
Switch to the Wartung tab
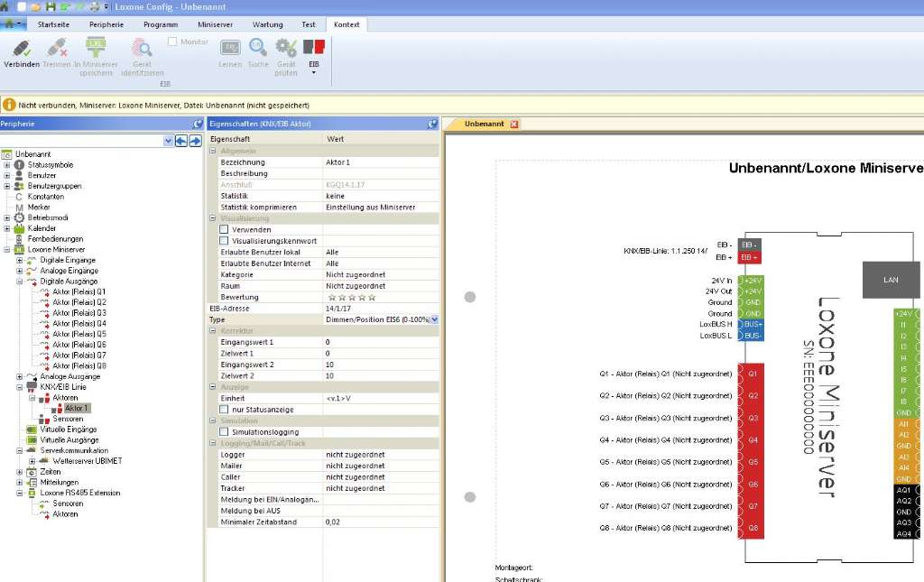tap(267, 24)
